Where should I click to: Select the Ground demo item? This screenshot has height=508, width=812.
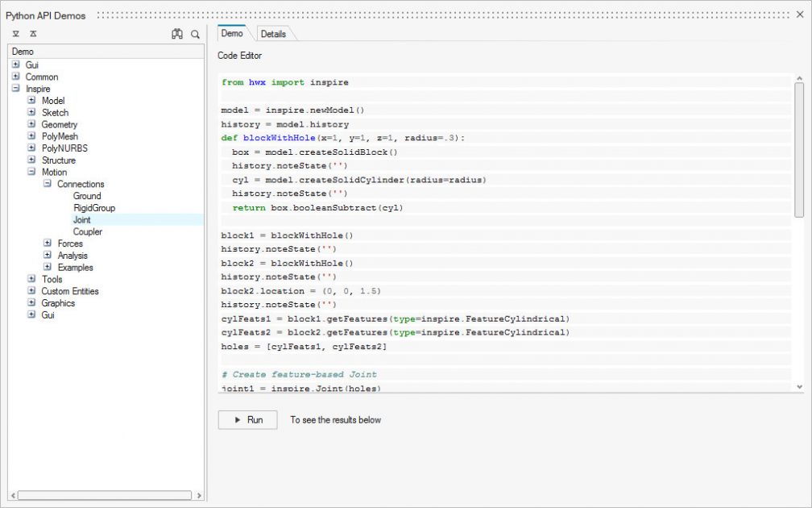[x=87, y=195]
